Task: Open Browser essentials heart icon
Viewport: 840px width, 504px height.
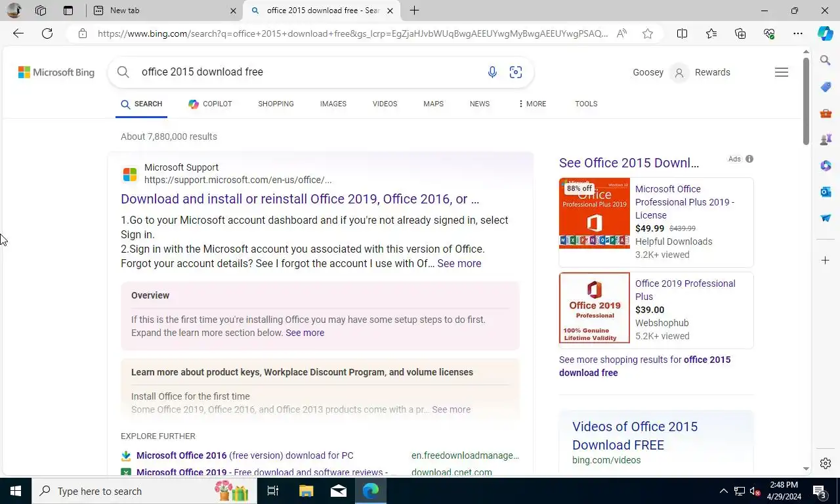Action: point(769,33)
